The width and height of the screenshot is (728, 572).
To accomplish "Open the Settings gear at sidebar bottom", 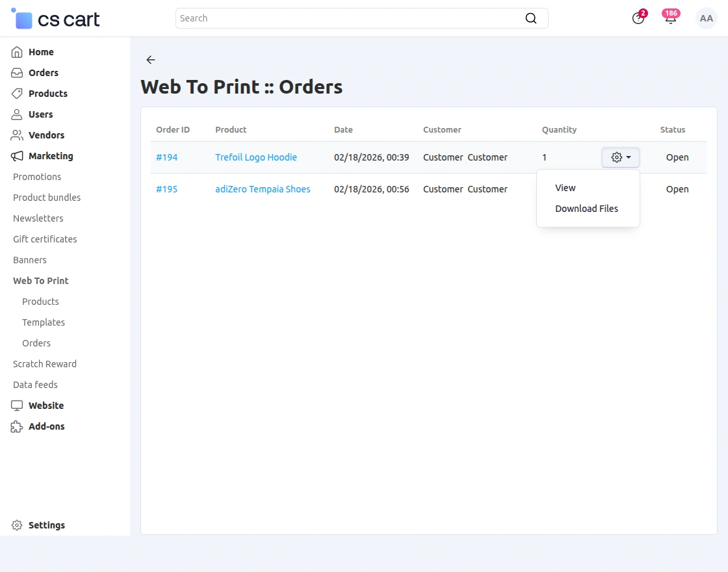I will tap(18, 525).
